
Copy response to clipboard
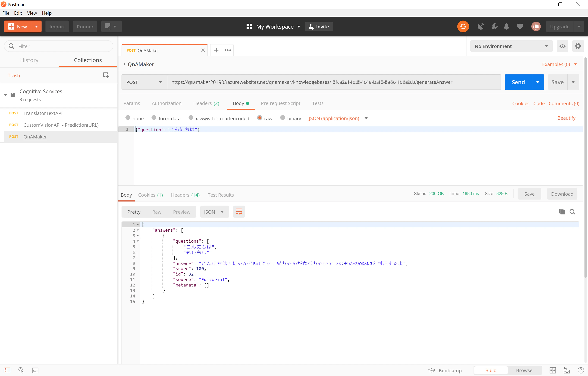562,212
